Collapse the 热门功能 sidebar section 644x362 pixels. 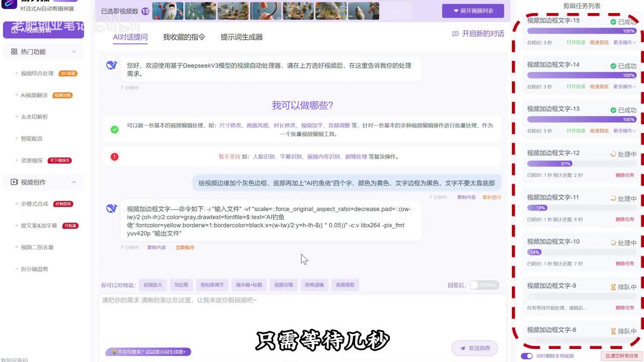coord(74,52)
